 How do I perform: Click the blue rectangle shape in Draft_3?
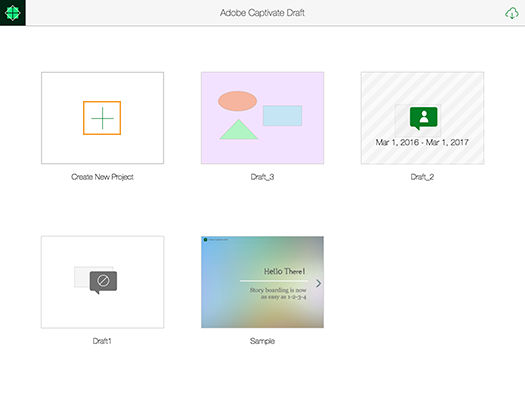coord(283,115)
